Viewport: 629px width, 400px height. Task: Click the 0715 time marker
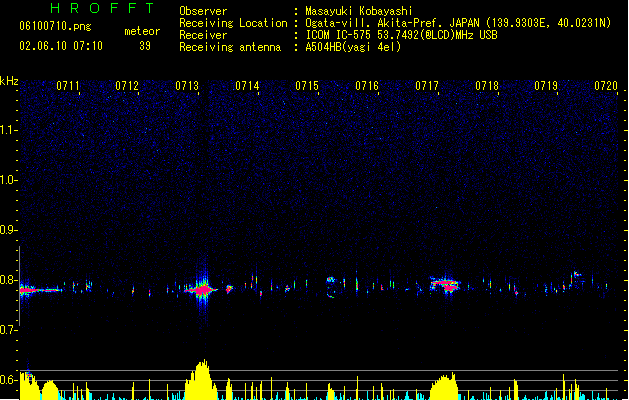[x=307, y=86]
